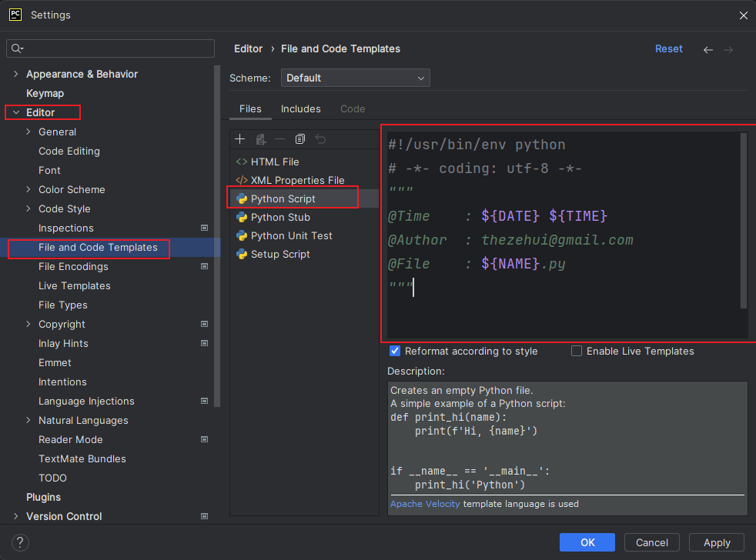Screen dimensions: 756x560
Task: Expand the Appearance & Behavior section
Action: pyautogui.click(x=16, y=75)
